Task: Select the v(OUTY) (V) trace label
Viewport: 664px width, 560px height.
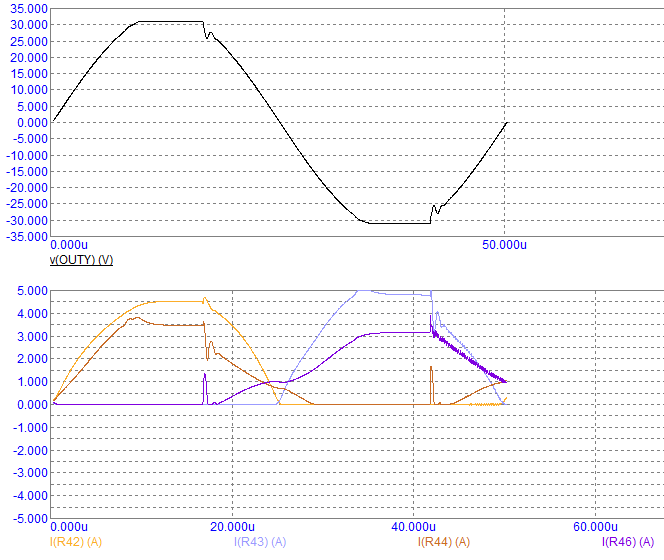Action: pyautogui.click(x=81, y=260)
